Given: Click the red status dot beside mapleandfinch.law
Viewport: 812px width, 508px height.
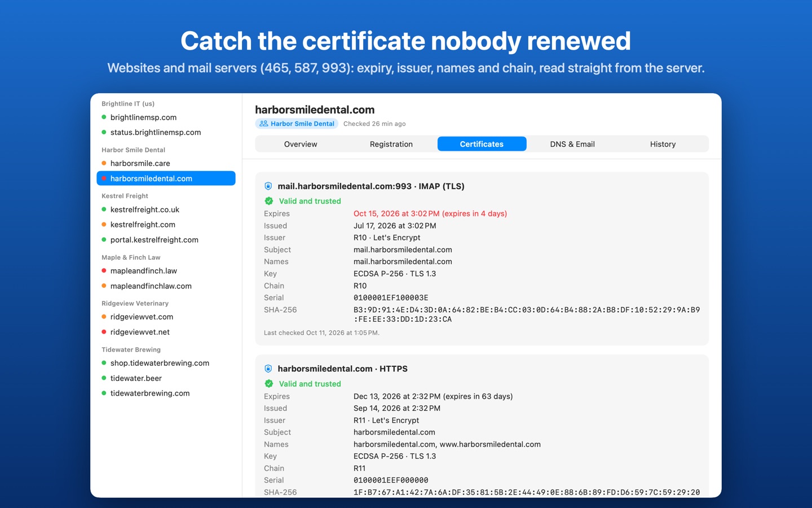Looking at the screenshot, I should (104, 271).
